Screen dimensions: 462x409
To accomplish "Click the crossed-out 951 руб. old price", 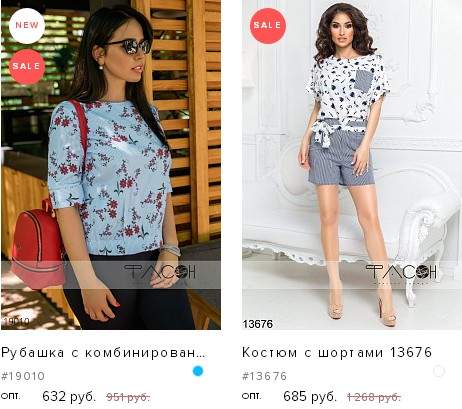I will click(128, 397).
